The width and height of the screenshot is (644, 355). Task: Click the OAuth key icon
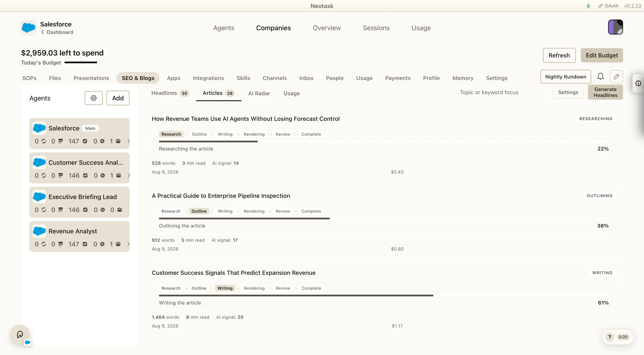pyautogui.click(x=601, y=6)
